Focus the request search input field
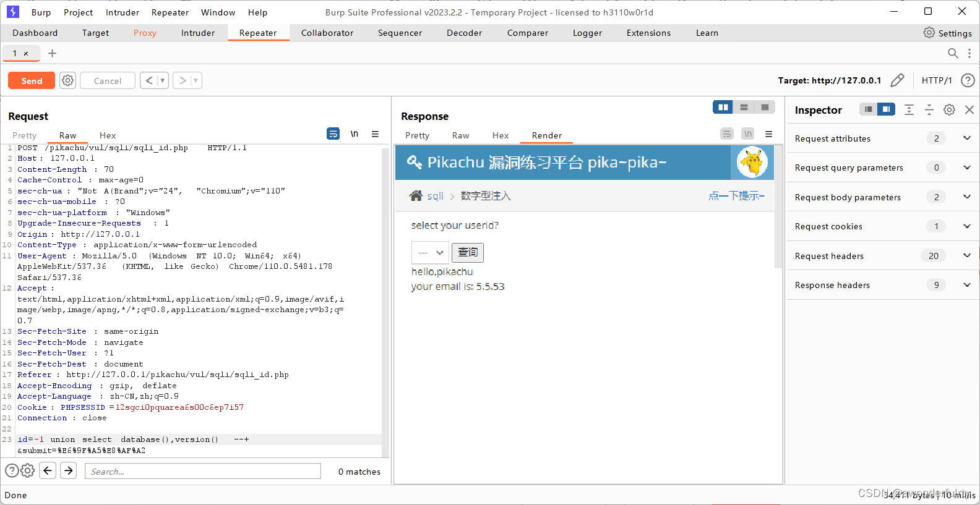Image resolution: width=980 pixels, height=505 pixels. [203, 471]
